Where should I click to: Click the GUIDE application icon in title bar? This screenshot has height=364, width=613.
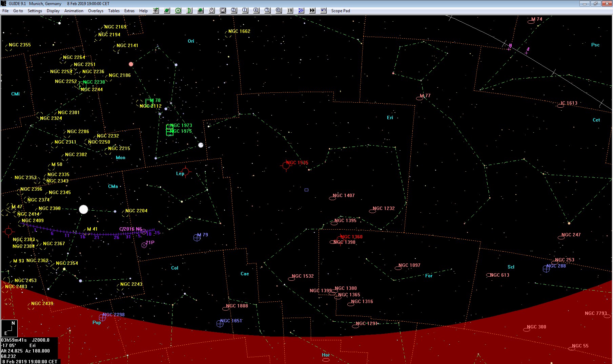(x=4, y=3)
